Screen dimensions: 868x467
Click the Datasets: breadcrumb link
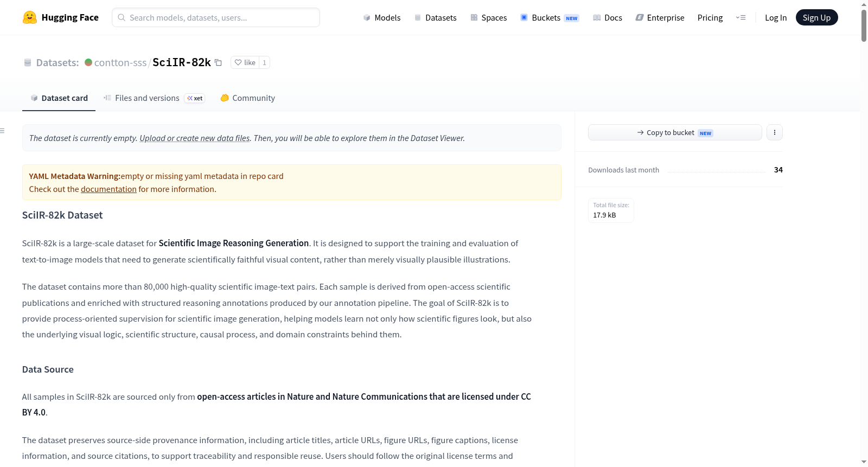58,62
